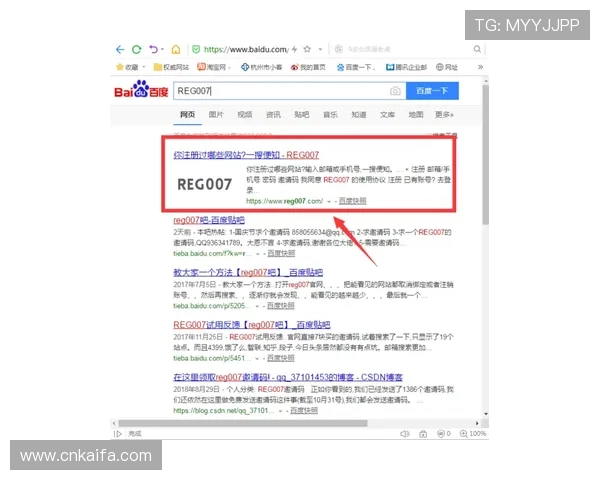Open the Weibo 我的首页 bookmark
This screenshot has height=480, width=600.
click(308, 67)
